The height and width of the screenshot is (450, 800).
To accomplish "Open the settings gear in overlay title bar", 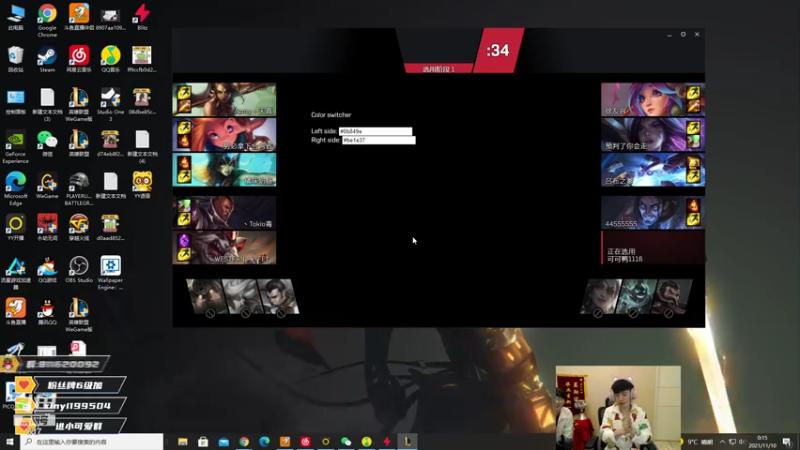I will click(x=683, y=34).
